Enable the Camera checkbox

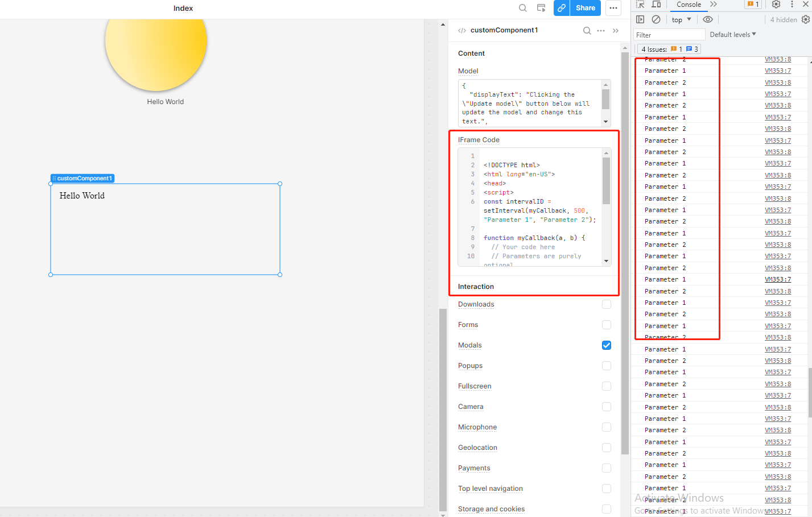point(607,407)
